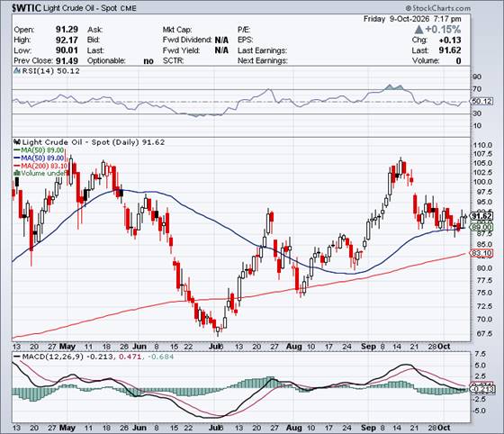Click the 110.0 price axis label
The image size is (504, 434).
482,145
